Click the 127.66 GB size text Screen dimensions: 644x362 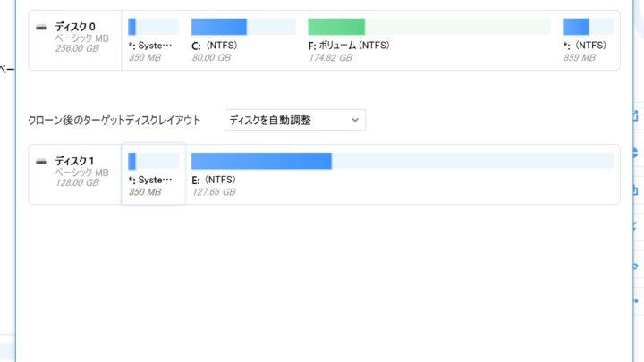(x=214, y=192)
